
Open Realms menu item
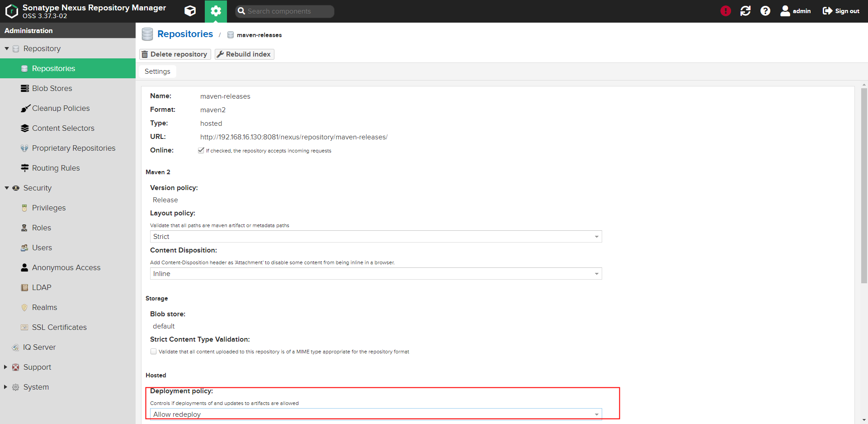(x=68, y=307)
